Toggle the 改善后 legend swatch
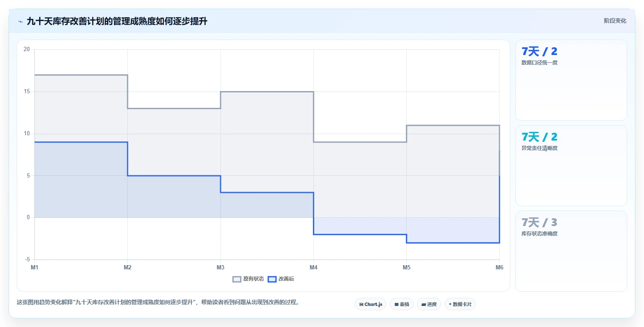The image size is (644, 327). click(x=272, y=279)
